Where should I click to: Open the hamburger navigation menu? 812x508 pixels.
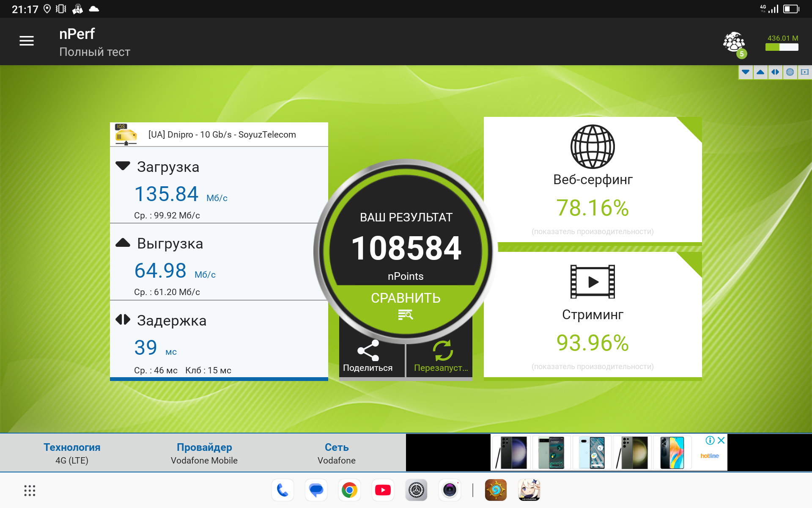click(x=27, y=41)
